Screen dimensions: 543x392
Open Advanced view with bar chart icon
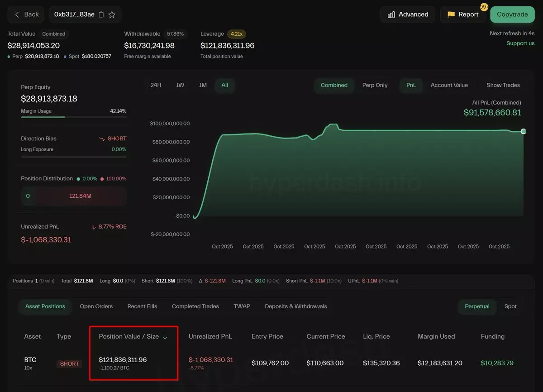[407, 14]
